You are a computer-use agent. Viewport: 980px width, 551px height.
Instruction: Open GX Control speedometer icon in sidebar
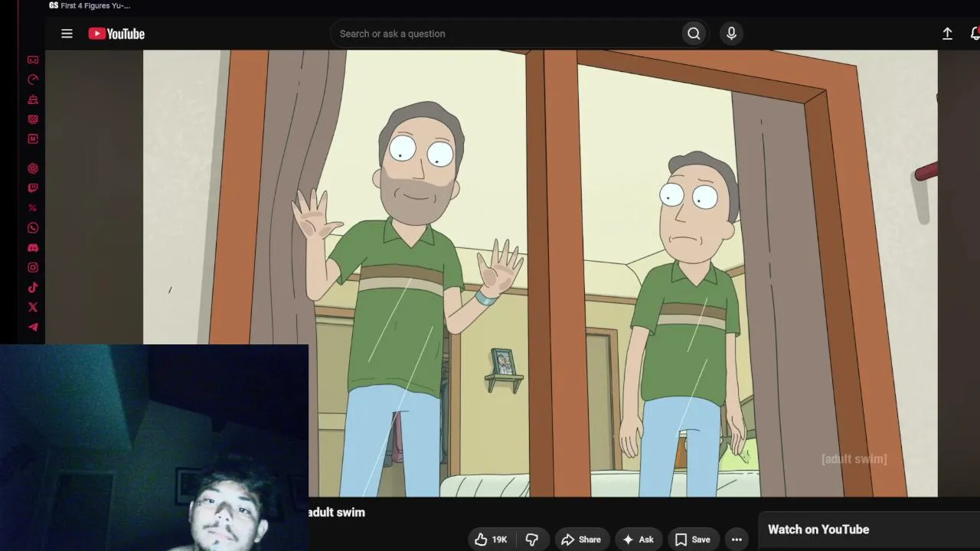pos(33,80)
